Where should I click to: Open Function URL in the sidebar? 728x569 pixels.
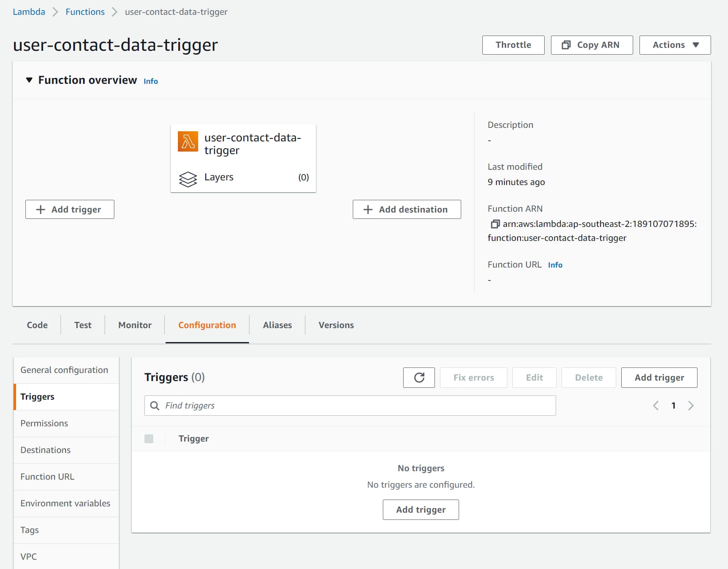click(66, 477)
